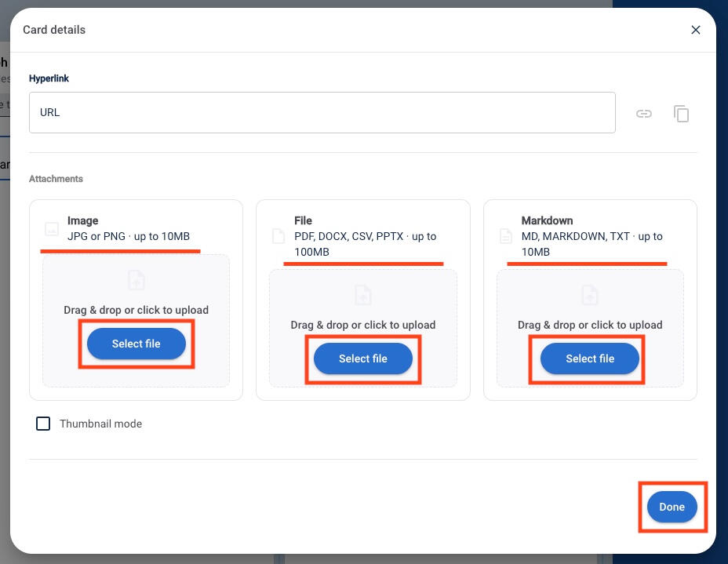This screenshot has height=564, width=728.
Task: Click the Image 'Drag & drop or click to upload' text
Action: (x=136, y=310)
